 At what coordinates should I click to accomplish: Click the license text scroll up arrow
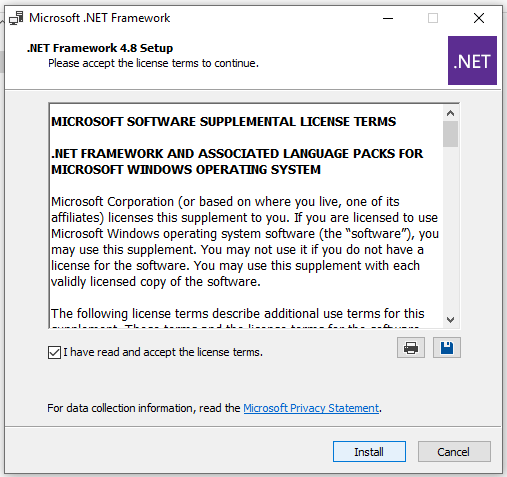[x=450, y=113]
